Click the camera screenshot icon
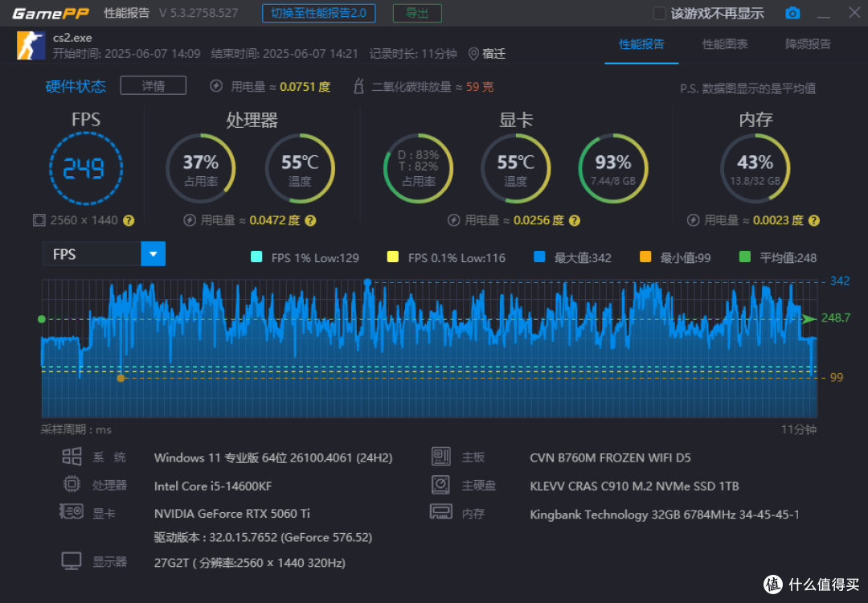868x603 pixels. point(792,13)
